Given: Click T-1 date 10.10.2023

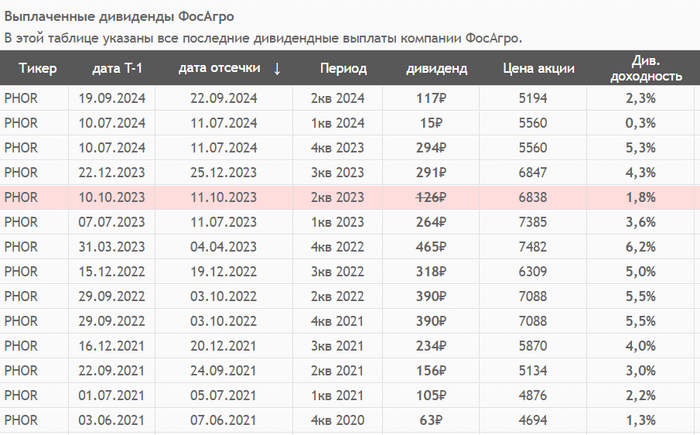Looking at the screenshot, I should coord(112,197).
